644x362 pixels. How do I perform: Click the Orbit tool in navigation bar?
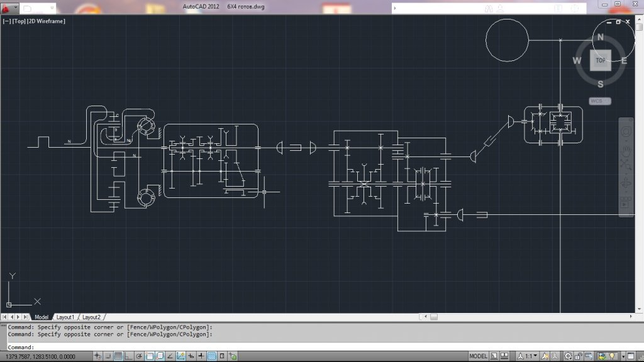(x=626, y=184)
